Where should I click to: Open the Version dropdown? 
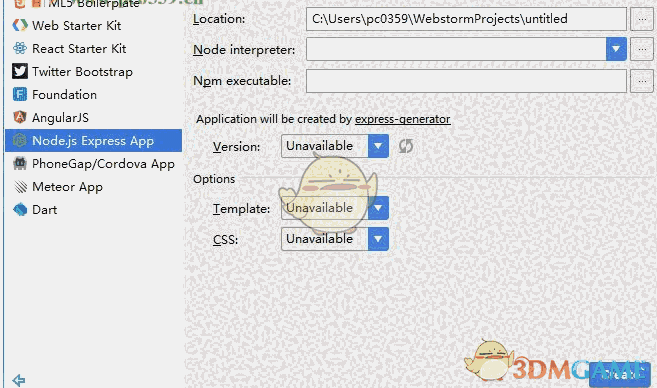(378, 146)
